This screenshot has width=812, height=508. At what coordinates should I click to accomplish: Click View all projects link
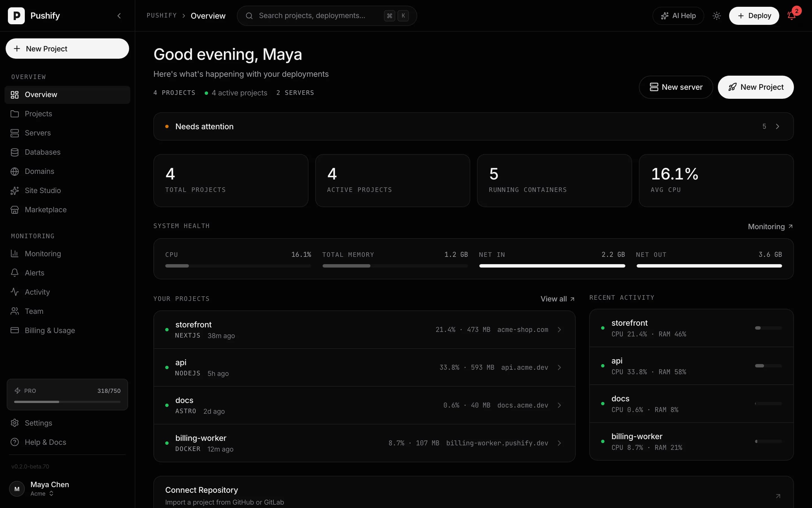coord(557,299)
